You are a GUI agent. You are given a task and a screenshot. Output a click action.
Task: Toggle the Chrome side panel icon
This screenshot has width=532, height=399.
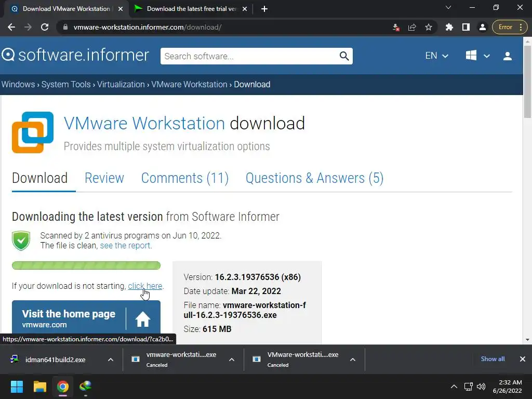click(x=466, y=27)
